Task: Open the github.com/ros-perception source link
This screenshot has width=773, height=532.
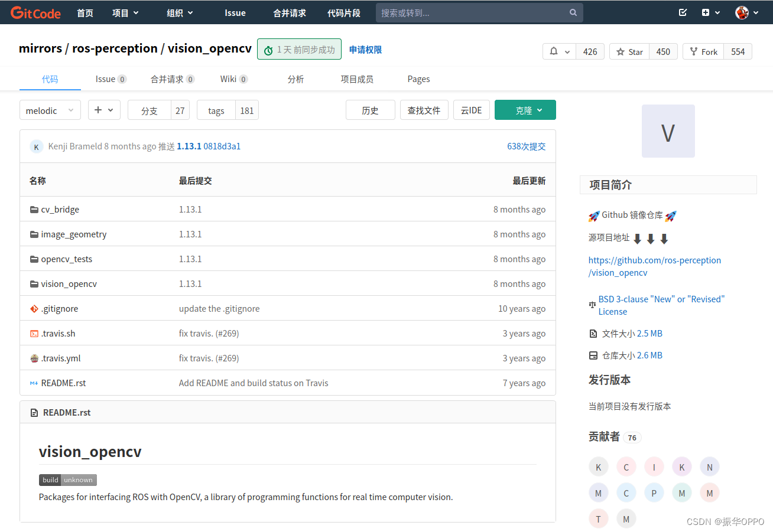Action: pos(655,266)
